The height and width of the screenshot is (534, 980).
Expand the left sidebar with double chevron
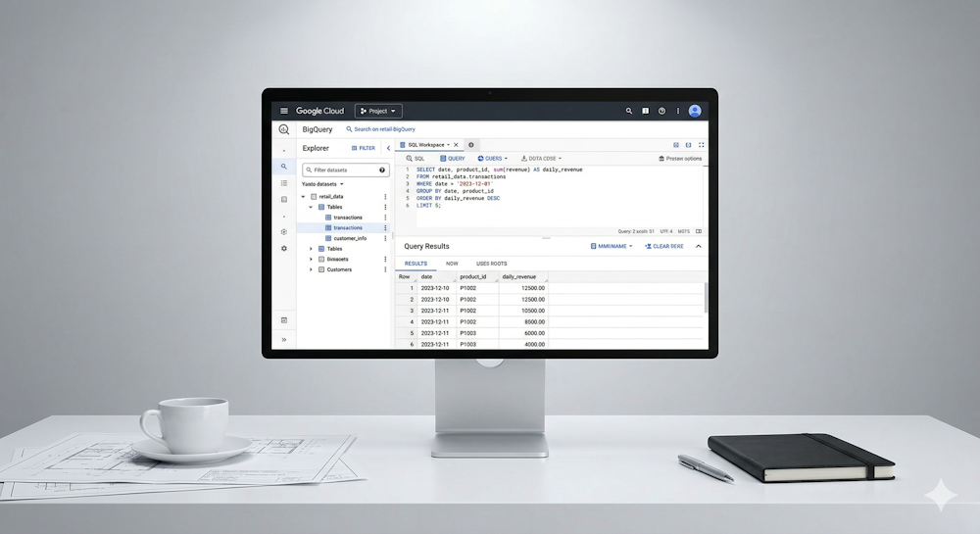[284, 340]
